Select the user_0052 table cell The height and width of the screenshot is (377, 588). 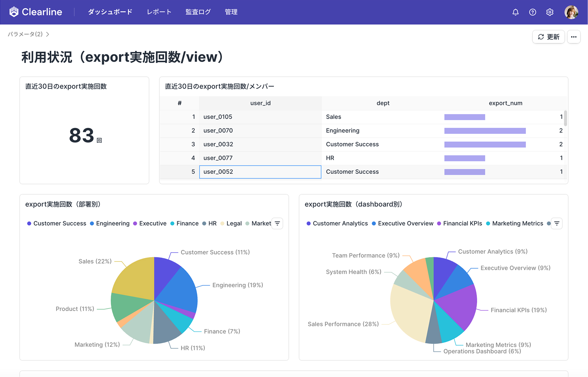[260, 172]
